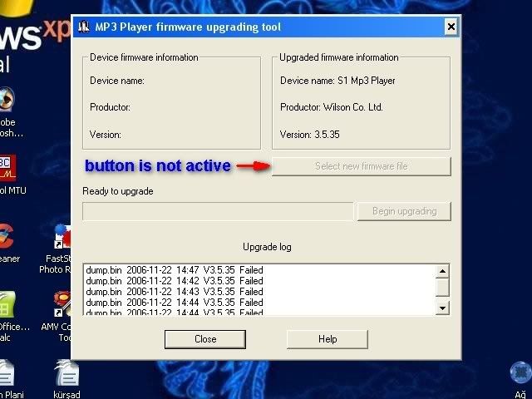Click the upgrade log scroll down arrow
Viewport: 532px width, 399px height.
tap(443, 308)
